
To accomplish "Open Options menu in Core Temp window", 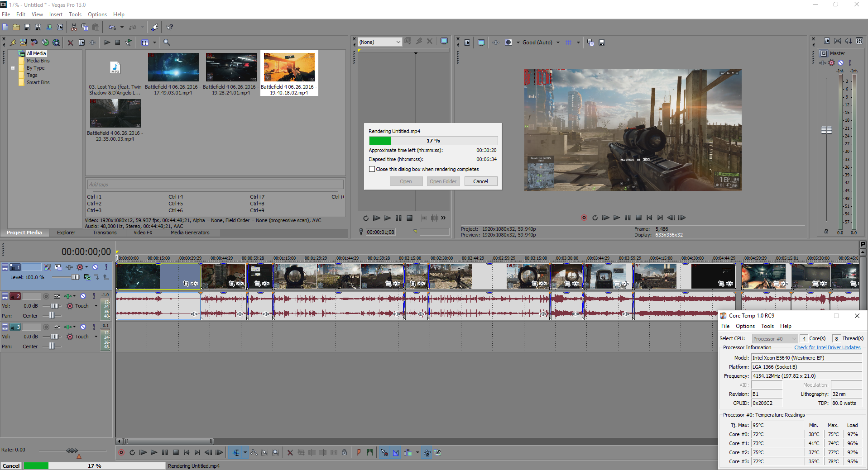I will (745, 326).
